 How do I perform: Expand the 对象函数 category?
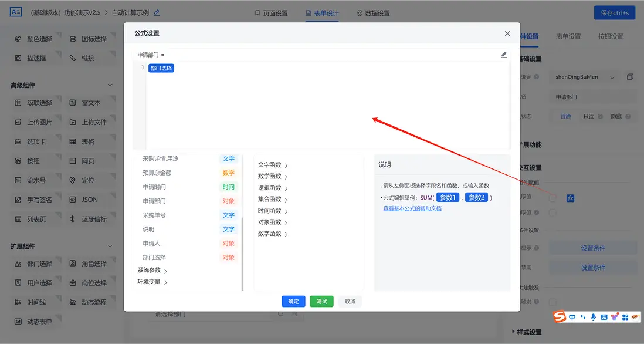[x=273, y=222]
